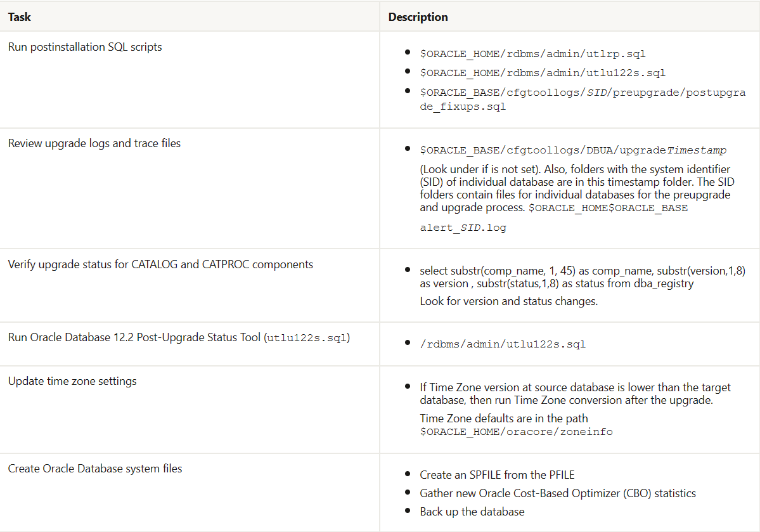Click the cfgtoollogs/DBUA/upgradeTimestamp path

click(573, 150)
